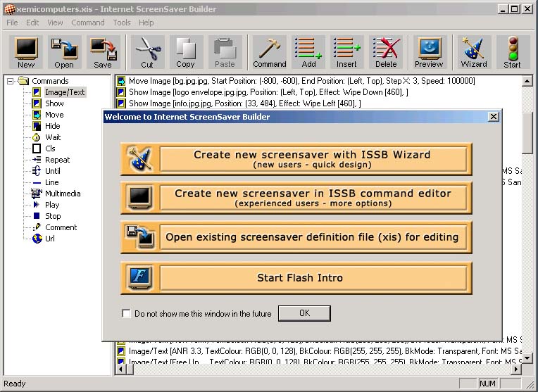
Task: Click the Commands folder icon in tree
Action: [23, 81]
